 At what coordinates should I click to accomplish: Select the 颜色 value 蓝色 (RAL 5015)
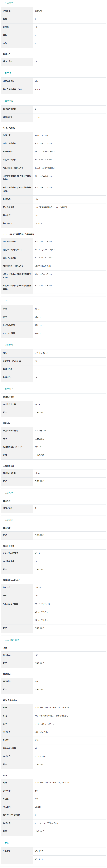click(x=41, y=353)
